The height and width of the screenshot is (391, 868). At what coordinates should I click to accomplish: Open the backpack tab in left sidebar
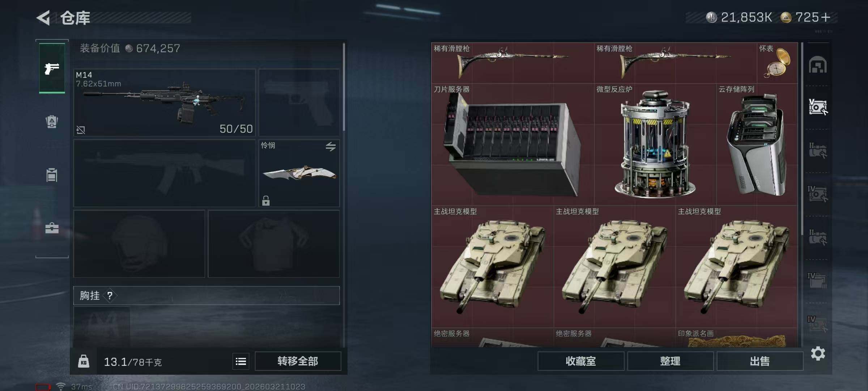tap(52, 122)
